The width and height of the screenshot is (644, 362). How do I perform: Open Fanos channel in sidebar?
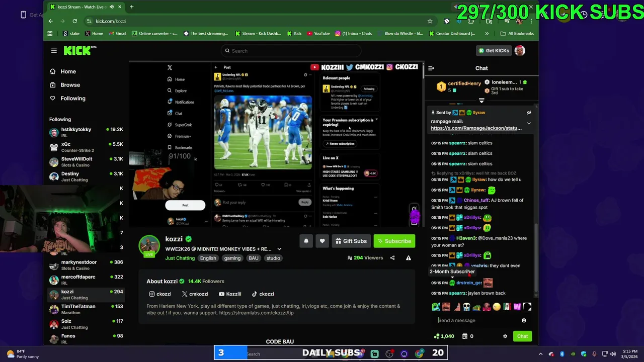86,338
